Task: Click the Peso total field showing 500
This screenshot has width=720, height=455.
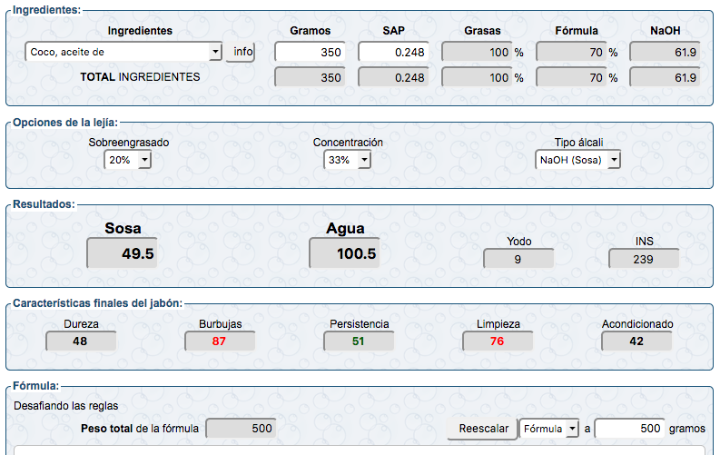Action: (x=241, y=429)
